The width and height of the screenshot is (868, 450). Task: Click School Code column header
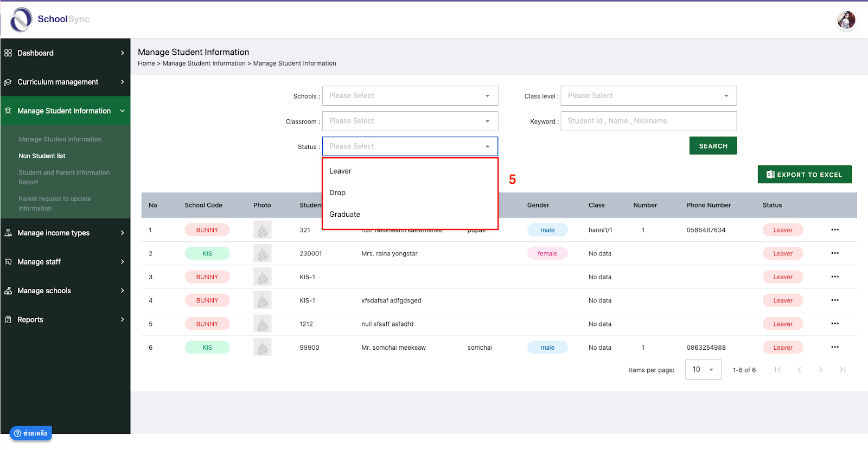point(203,205)
